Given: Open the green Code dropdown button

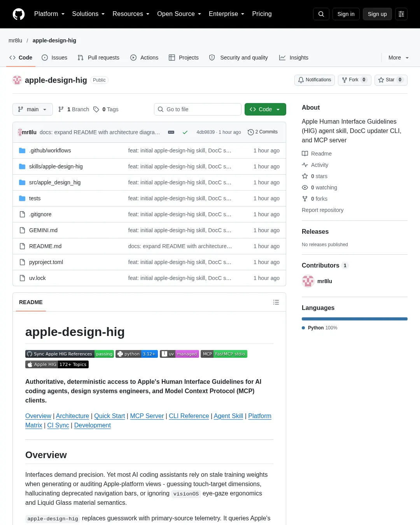Looking at the screenshot, I should click(x=265, y=109).
